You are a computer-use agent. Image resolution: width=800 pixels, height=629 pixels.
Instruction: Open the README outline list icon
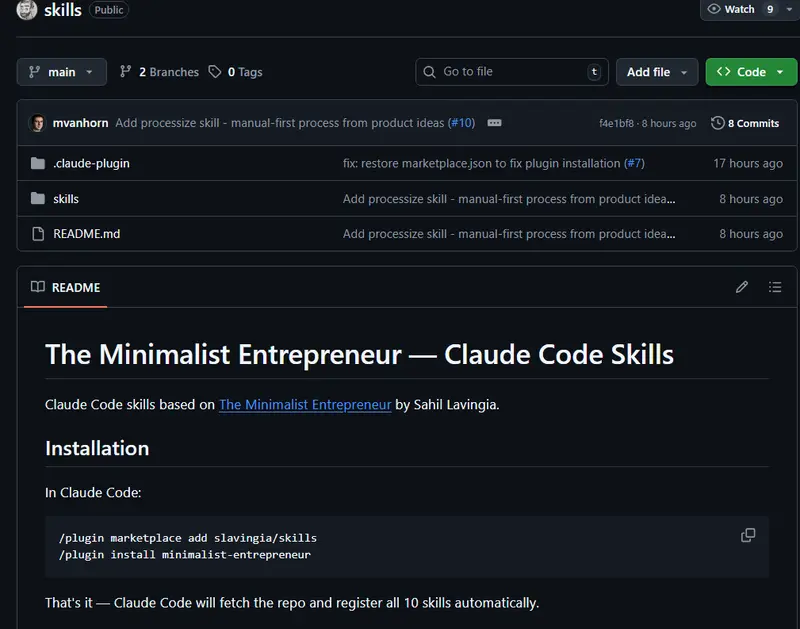775,287
